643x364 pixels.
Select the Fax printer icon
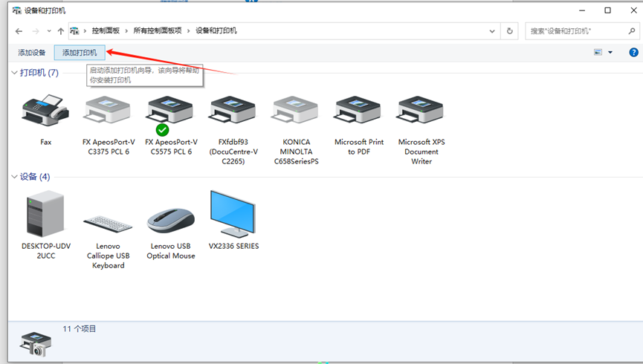coord(45,111)
